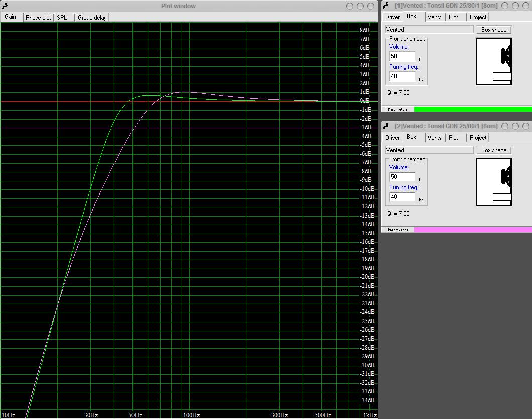
Task: Click Tuning freq. field in project [2]
Action: tap(403, 197)
